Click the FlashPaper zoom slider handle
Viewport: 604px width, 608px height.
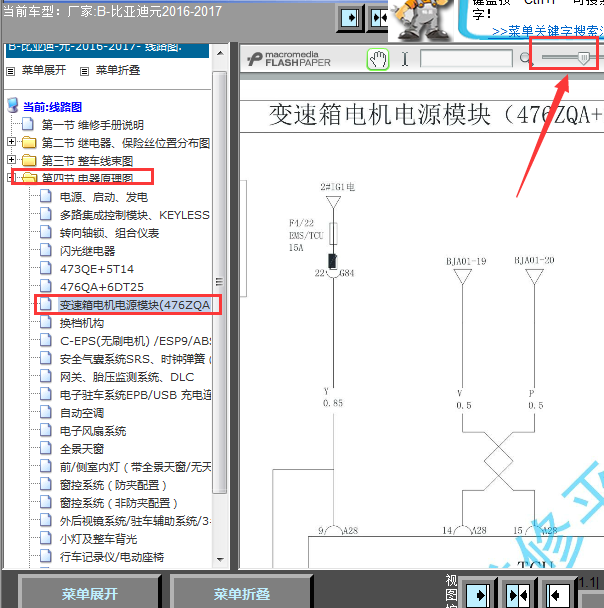click(x=583, y=58)
